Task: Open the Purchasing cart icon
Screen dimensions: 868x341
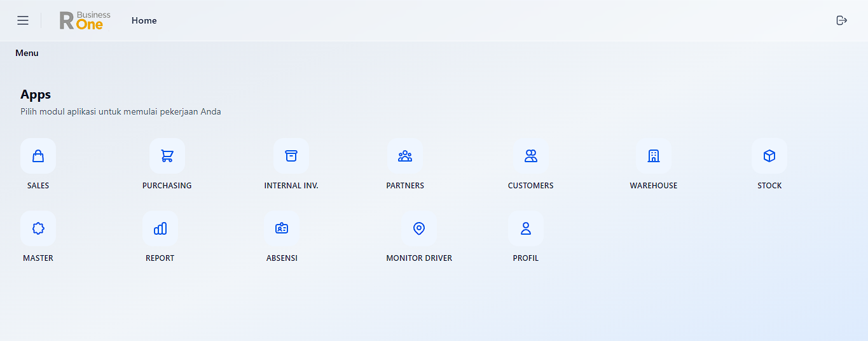Action: tap(167, 156)
